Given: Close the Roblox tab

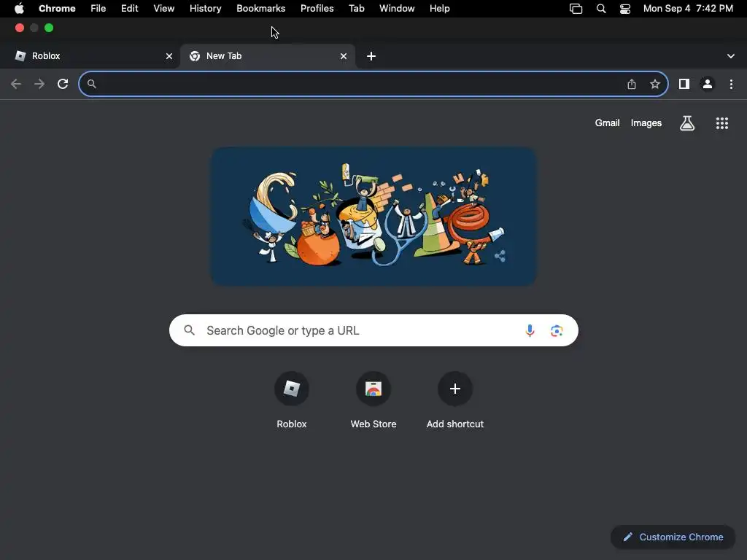Looking at the screenshot, I should [x=169, y=56].
